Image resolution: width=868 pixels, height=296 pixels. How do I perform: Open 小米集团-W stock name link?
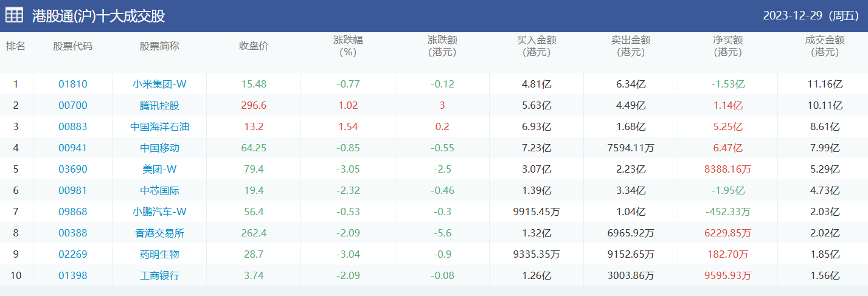pyautogui.click(x=159, y=84)
